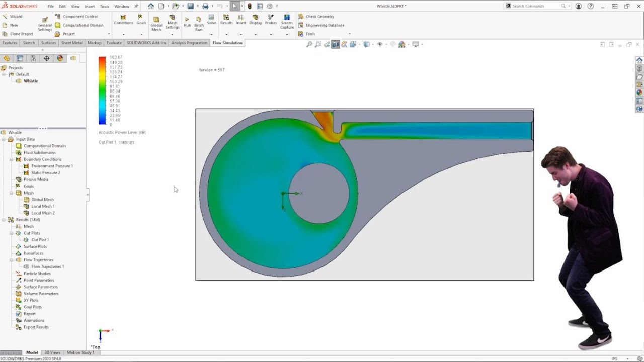Collapse the Boundary Conditions tree node
Screen dimensions: 644x362
12,159
